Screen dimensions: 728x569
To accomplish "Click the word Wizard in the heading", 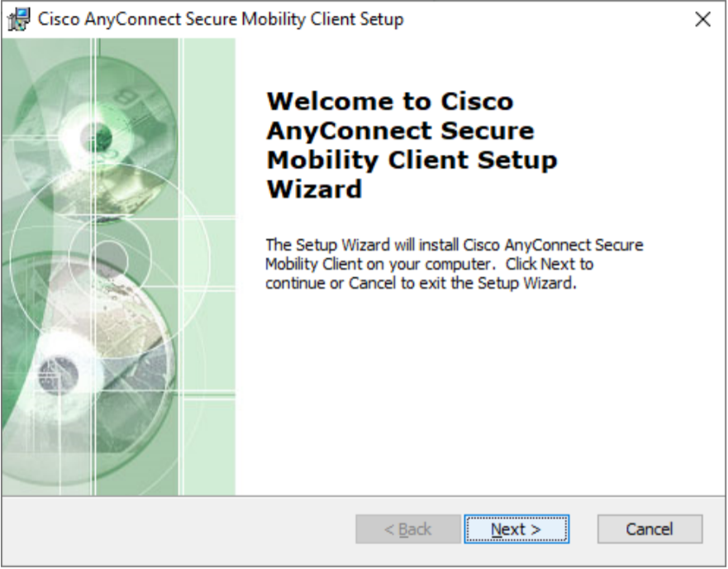I will click(314, 189).
